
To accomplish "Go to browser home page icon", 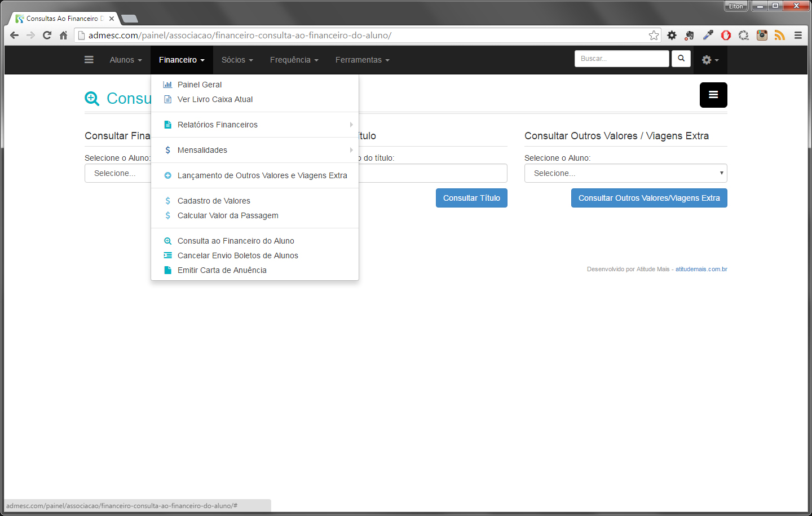I will 63,36.
